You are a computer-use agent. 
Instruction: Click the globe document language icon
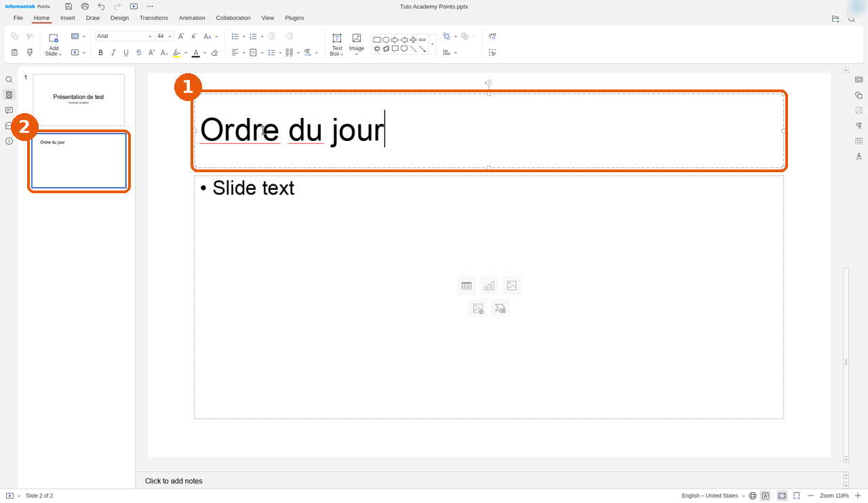coord(753,496)
